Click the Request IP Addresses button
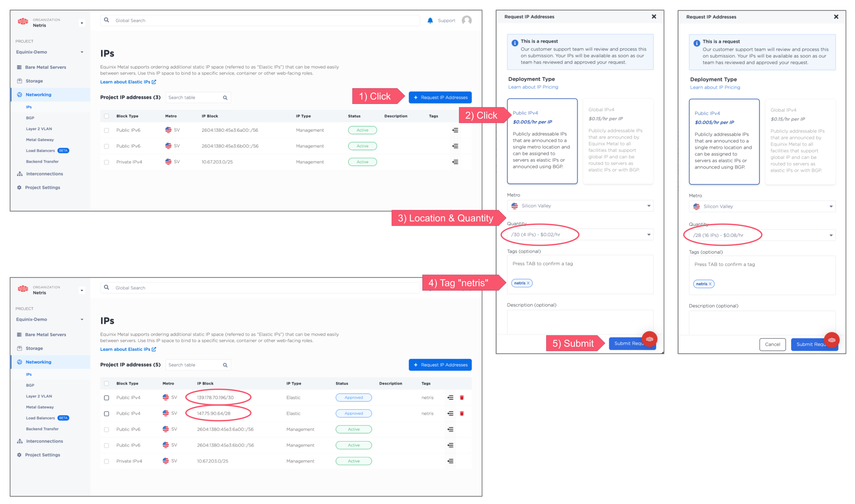This screenshot has height=504, width=855. coord(440,97)
